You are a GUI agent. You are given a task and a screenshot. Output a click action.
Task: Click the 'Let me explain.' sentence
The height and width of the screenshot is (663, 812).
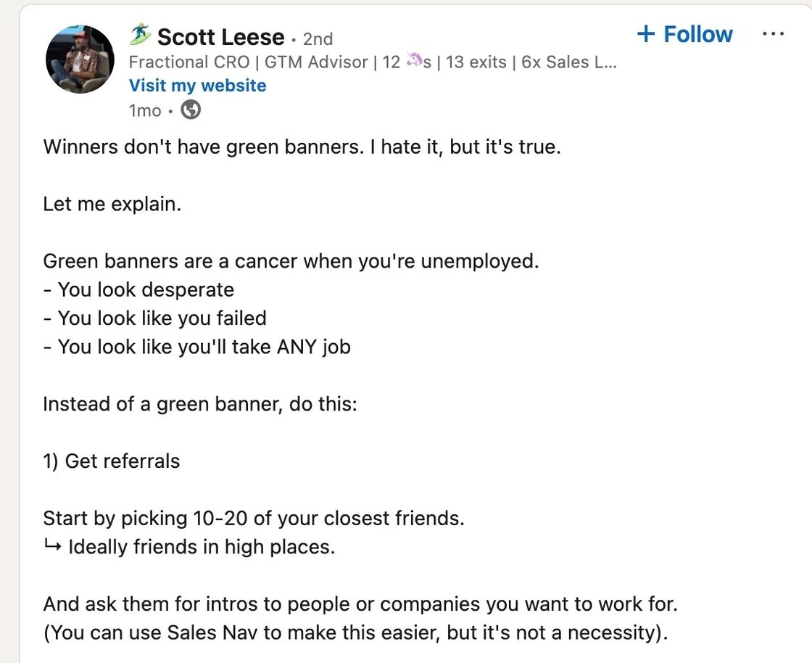(x=112, y=204)
